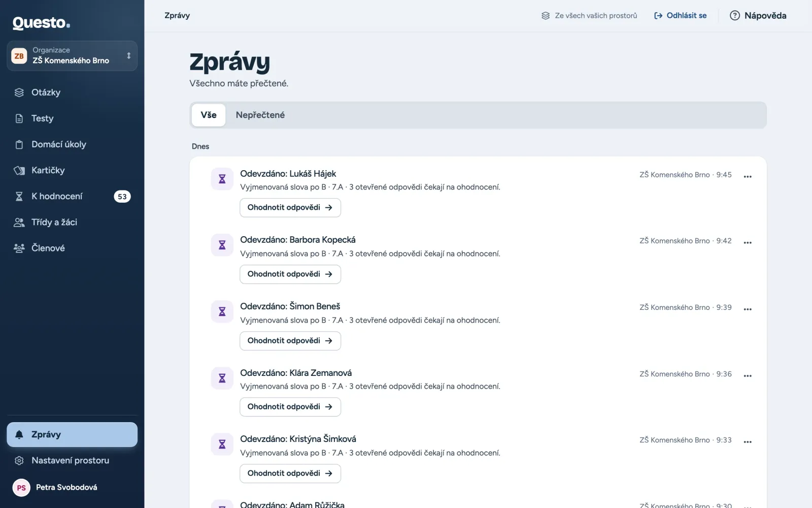Open Petra Svobodová user profile
The image size is (812, 508).
pos(72,487)
